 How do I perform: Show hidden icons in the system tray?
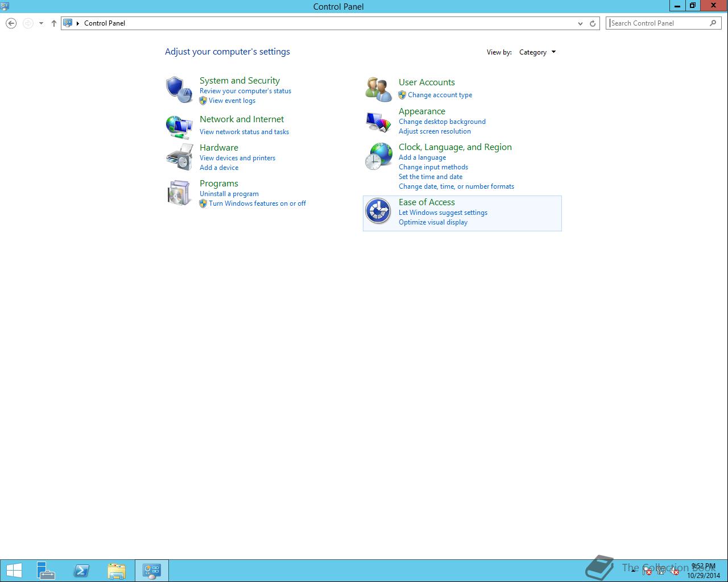(633, 571)
